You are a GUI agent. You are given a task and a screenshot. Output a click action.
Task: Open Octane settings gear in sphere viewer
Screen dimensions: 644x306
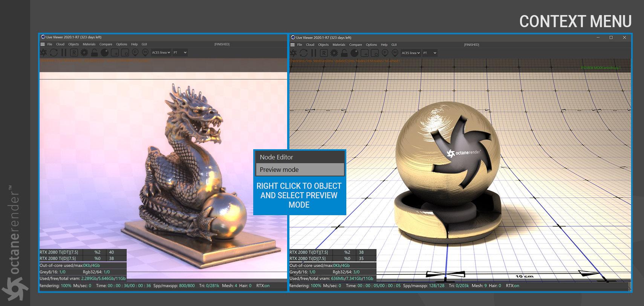click(334, 53)
